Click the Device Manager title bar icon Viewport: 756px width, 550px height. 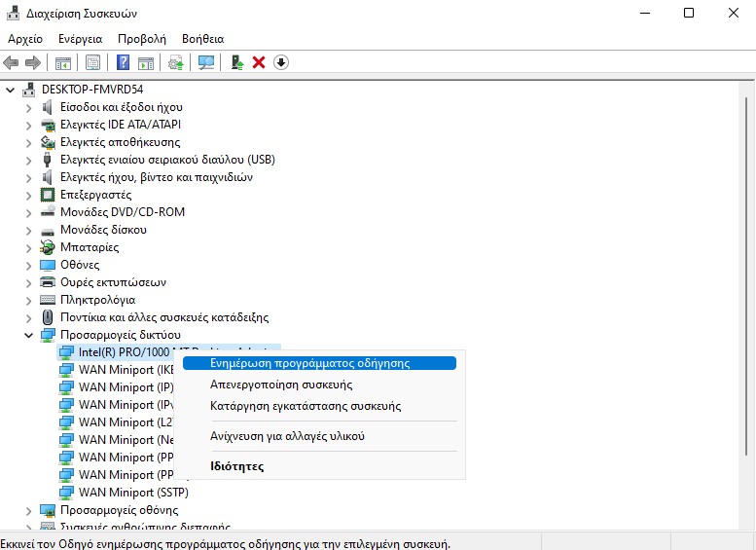click(13, 13)
